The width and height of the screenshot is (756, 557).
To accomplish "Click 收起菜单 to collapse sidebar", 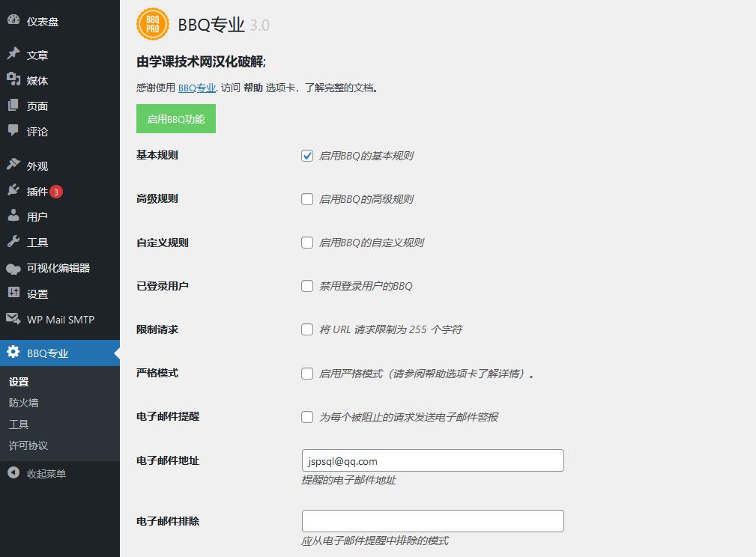I will (x=46, y=474).
